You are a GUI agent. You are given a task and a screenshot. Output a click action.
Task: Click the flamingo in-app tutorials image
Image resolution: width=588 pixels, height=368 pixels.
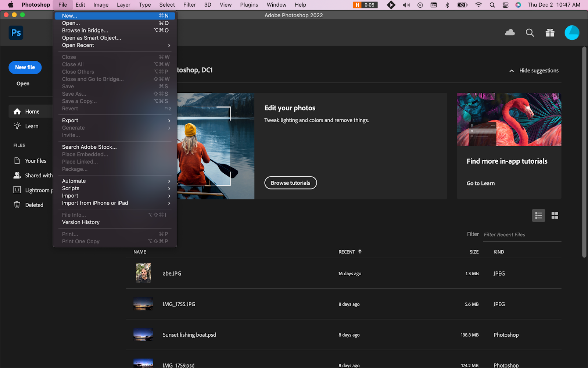coord(509,119)
